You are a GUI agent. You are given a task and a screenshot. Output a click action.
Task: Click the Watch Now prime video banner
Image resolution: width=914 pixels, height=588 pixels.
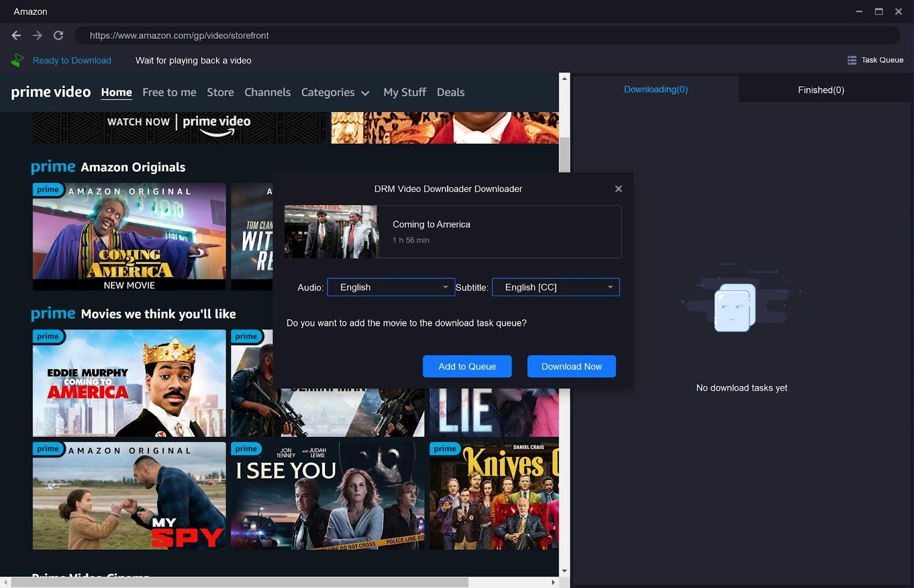click(179, 127)
